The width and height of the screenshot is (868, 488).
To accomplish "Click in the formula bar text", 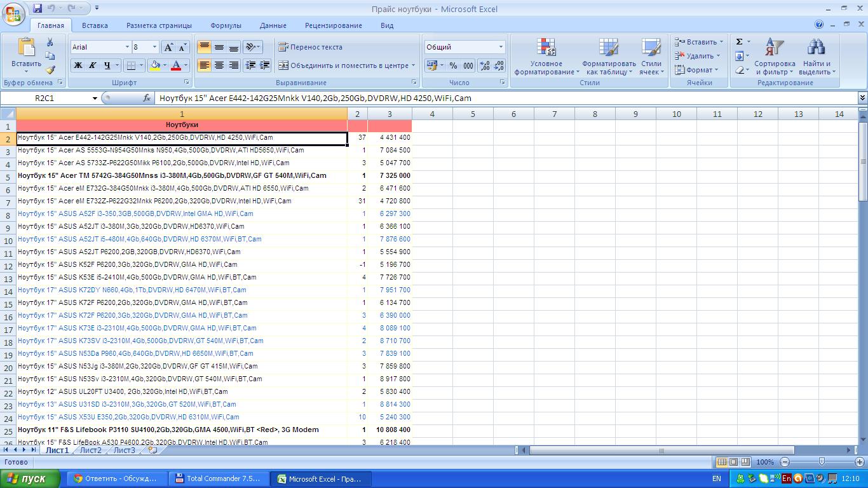I will click(506, 98).
